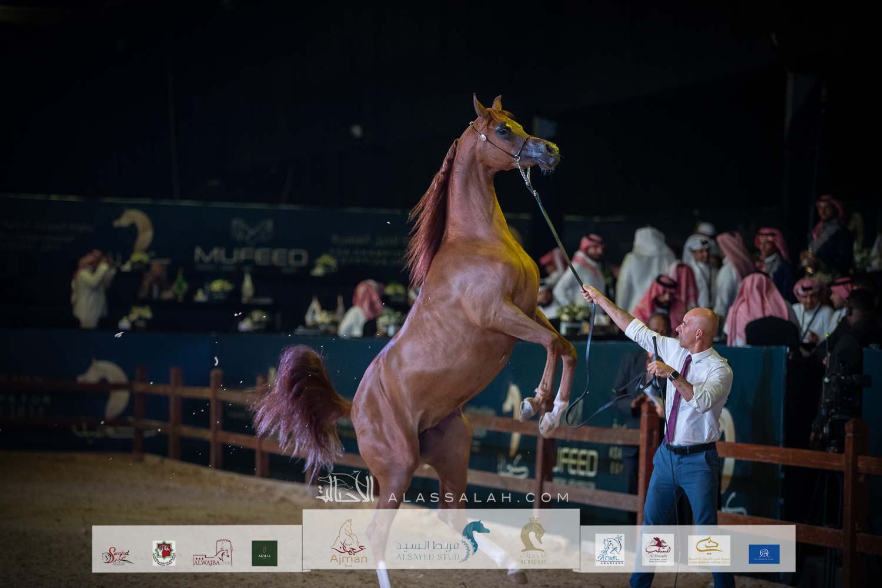Select the Al Shaqab logo
The width and height of the screenshot is (882, 588).
658,550
